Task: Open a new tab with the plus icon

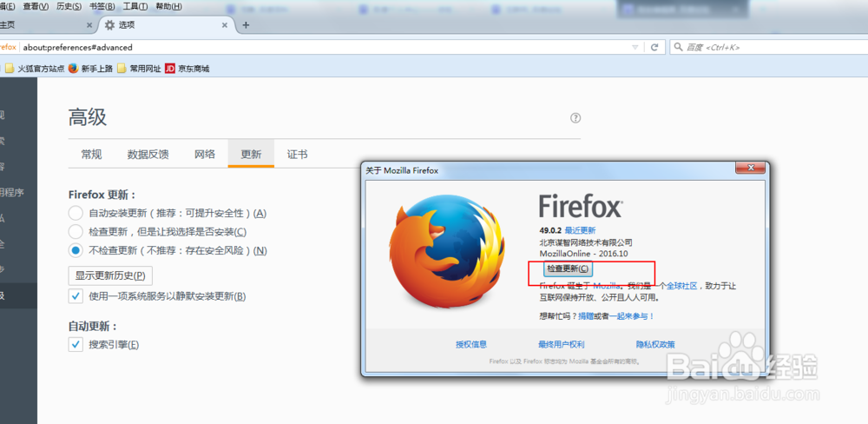Action: point(247,25)
